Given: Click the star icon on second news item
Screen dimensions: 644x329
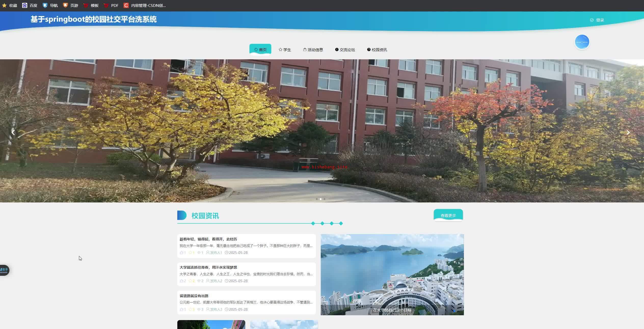Looking at the screenshot, I should pos(190,281).
